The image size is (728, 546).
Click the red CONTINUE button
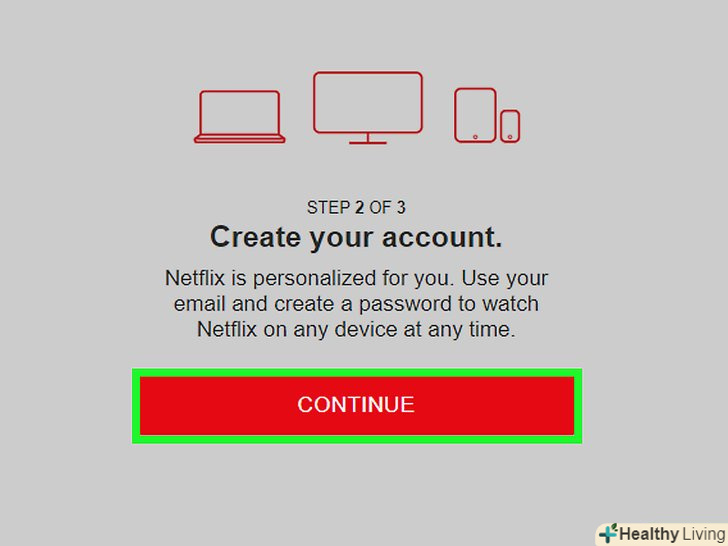click(357, 406)
